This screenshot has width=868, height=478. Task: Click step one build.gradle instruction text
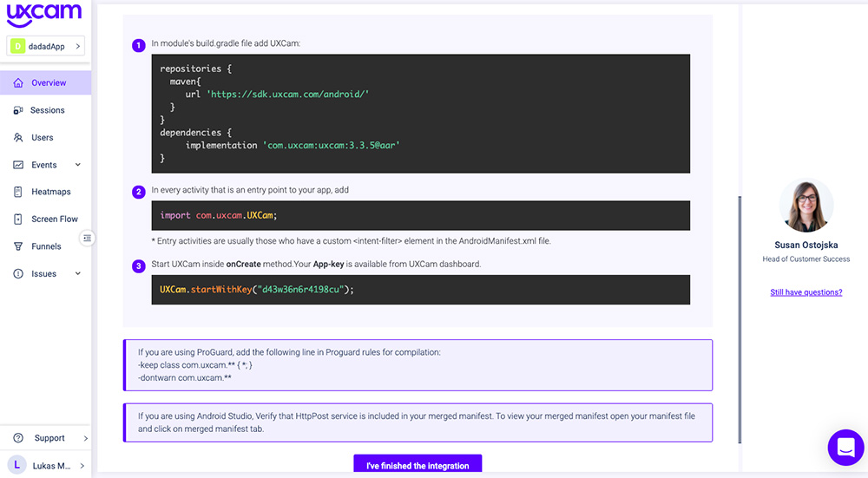coord(226,43)
